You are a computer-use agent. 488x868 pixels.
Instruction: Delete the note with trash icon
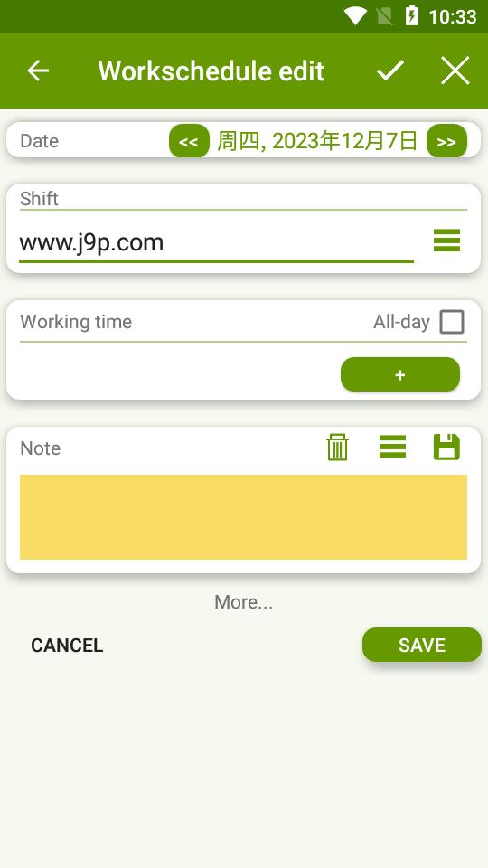(337, 447)
